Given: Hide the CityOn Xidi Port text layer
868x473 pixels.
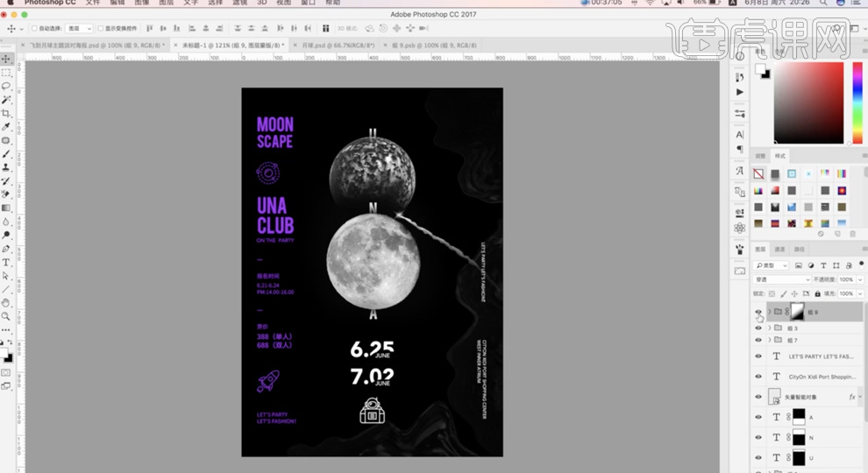Looking at the screenshot, I should point(758,377).
